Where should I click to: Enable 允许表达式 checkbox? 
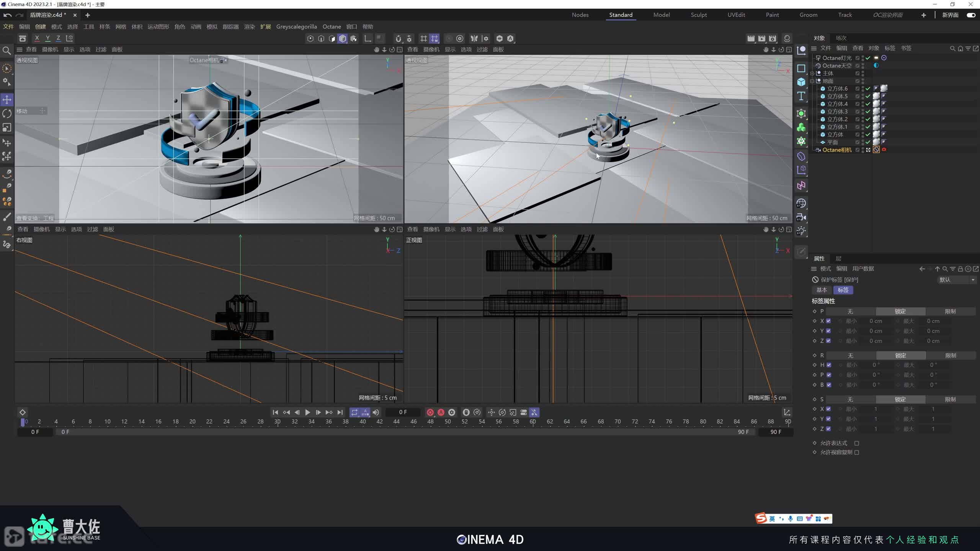[x=857, y=443]
